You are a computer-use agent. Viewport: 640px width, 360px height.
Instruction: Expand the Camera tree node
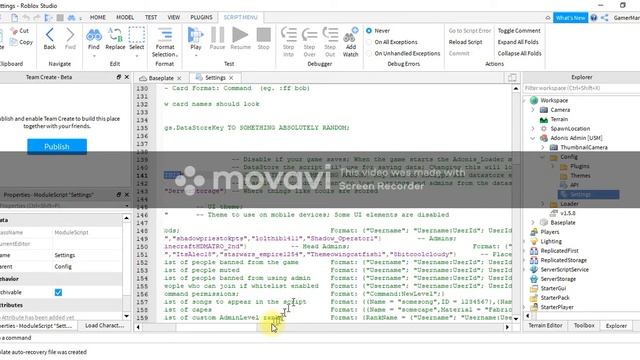pos(533,110)
